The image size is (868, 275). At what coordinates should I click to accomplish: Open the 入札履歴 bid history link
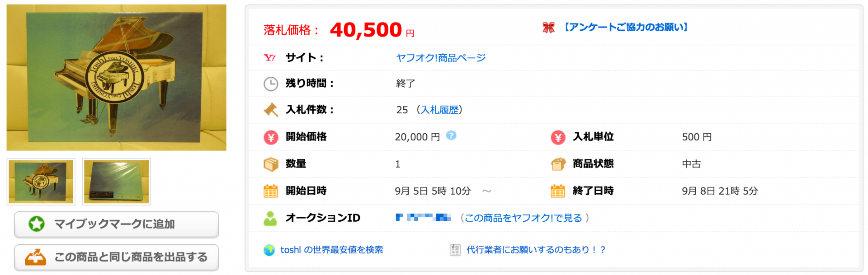(x=439, y=110)
